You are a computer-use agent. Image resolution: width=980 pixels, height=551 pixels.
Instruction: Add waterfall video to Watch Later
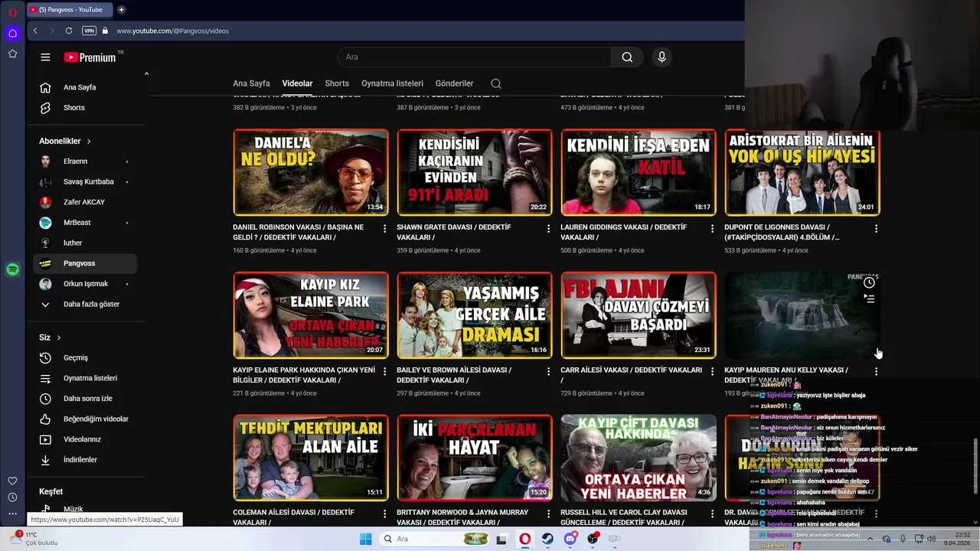click(x=869, y=283)
